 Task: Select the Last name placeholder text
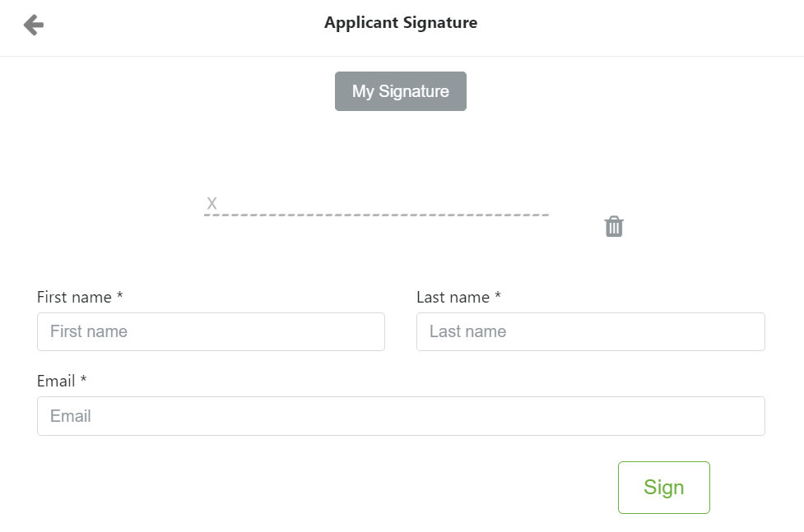467,331
